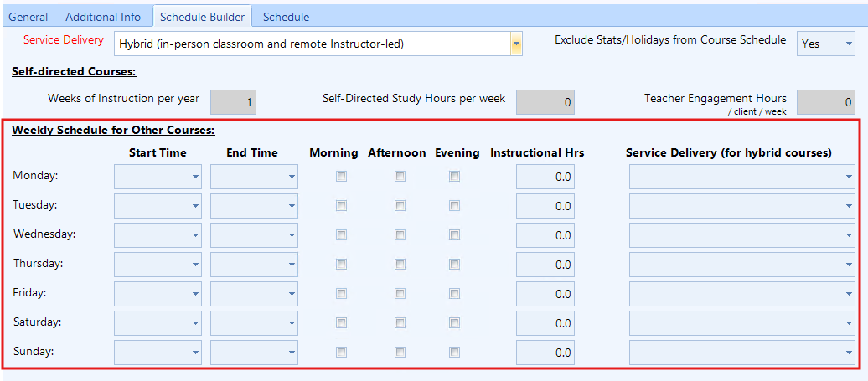Open Saturday Start Time dropdown
This screenshot has width=868, height=381.
pyautogui.click(x=158, y=323)
